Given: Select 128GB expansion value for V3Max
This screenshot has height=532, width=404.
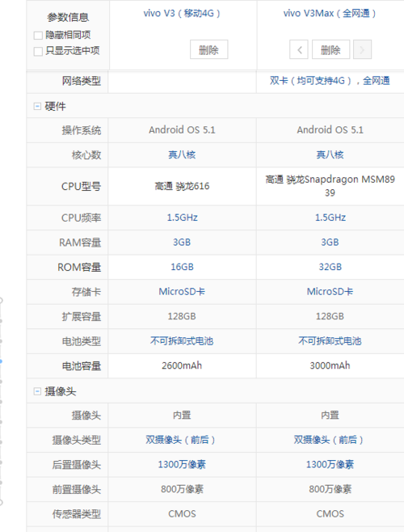Looking at the screenshot, I should point(330,317).
